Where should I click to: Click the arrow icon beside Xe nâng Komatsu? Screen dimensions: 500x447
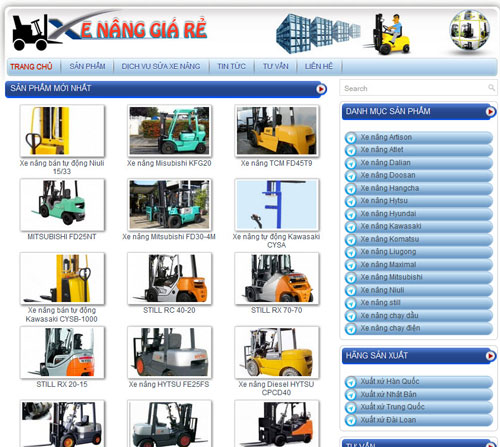[x=351, y=240]
